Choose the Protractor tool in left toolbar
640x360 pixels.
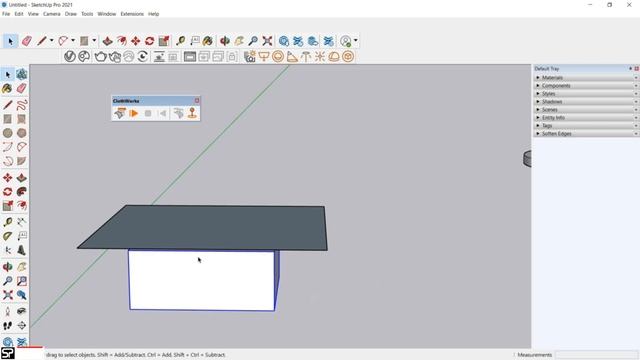7,236
